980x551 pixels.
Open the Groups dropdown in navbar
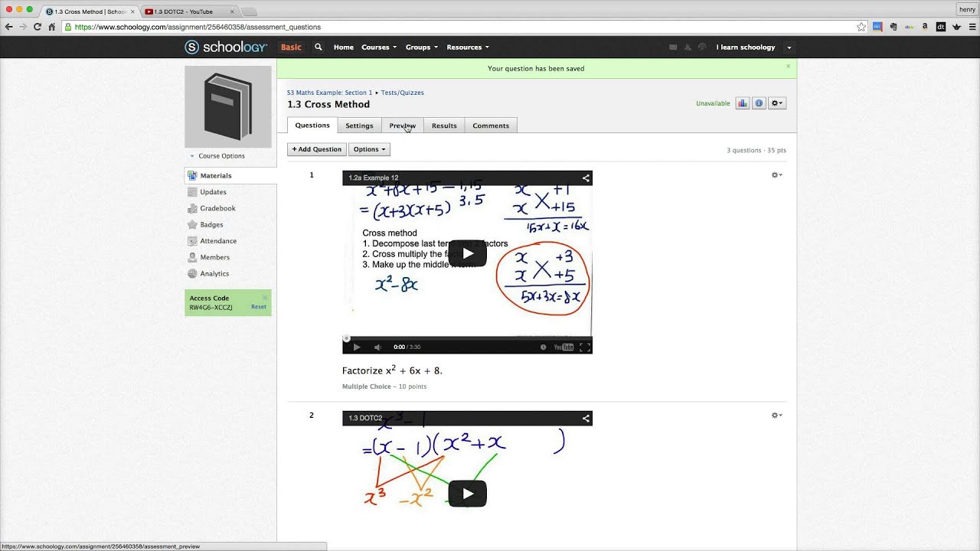[x=422, y=47]
